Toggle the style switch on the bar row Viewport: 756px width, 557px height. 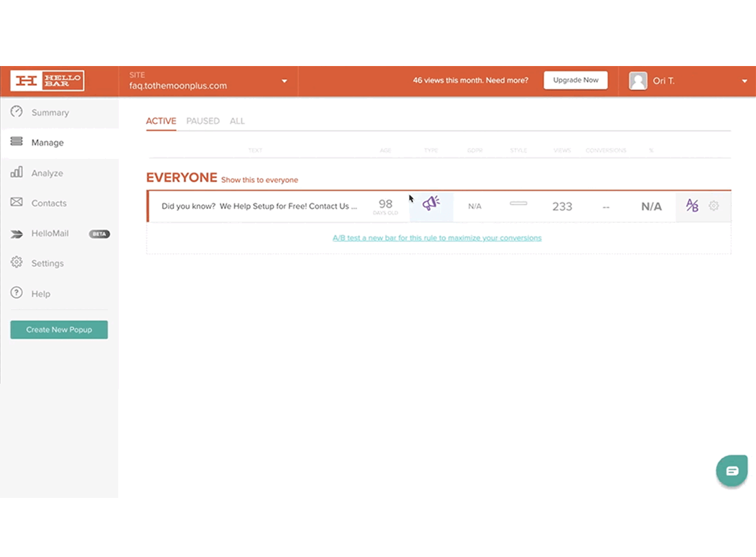tap(518, 204)
